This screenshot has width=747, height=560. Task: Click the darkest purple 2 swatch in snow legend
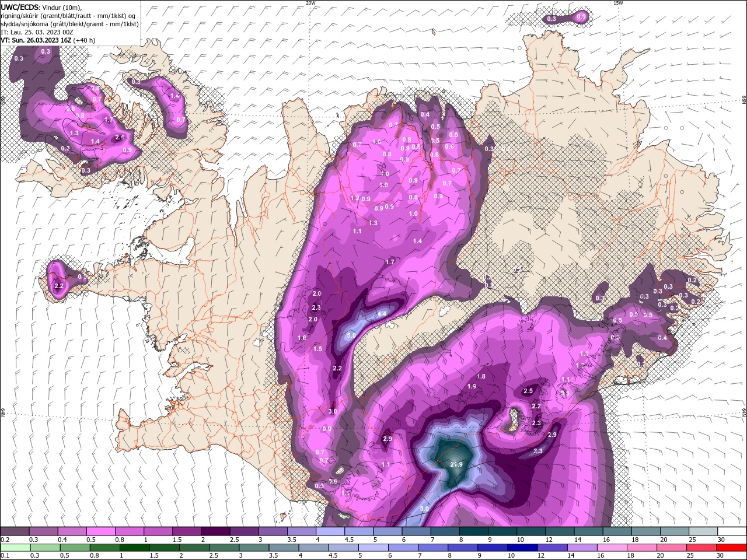pyautogui.click(x=215, y=531)
